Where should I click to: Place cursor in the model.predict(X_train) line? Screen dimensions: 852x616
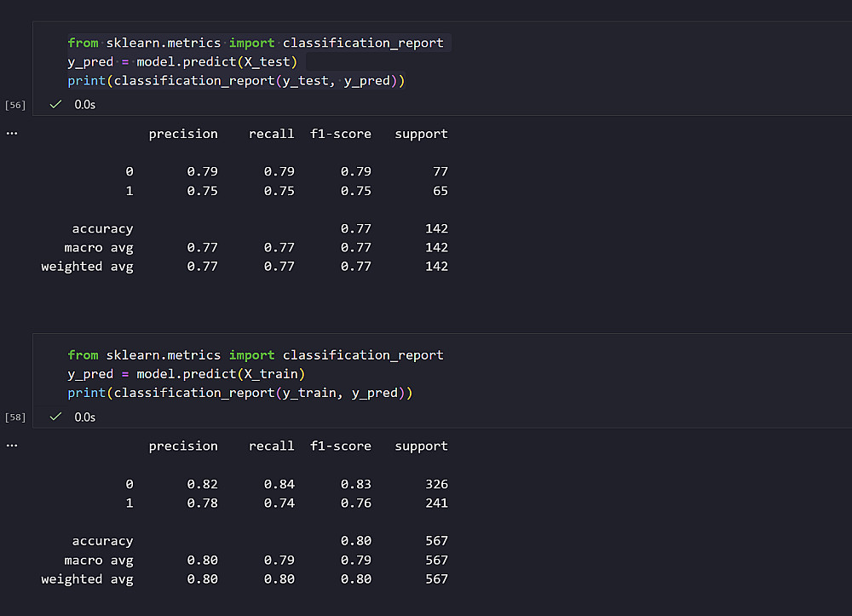click(186, 374)
